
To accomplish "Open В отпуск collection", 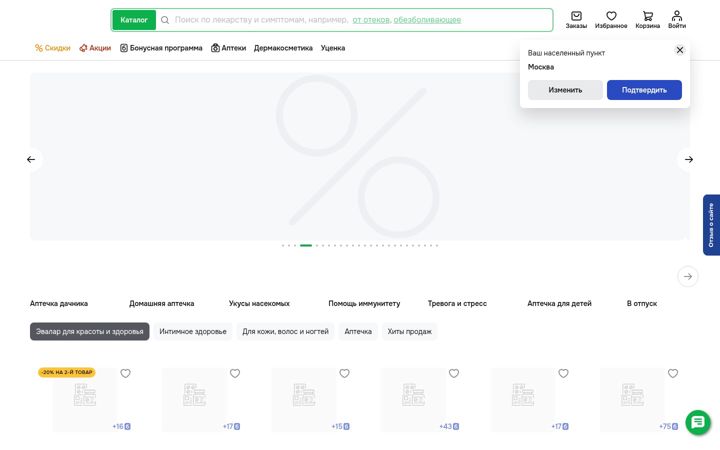I will (x=642, y=304).
